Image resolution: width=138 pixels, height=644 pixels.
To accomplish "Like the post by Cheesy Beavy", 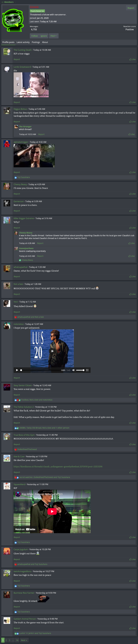I will (x=132, y=194).
